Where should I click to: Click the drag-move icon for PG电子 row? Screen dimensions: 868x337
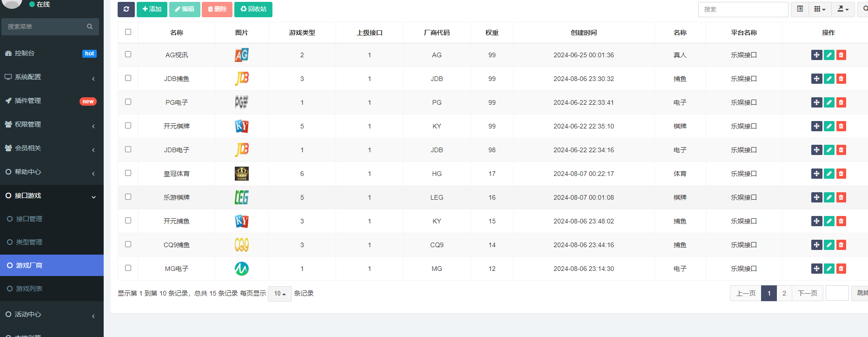(816, 102)
